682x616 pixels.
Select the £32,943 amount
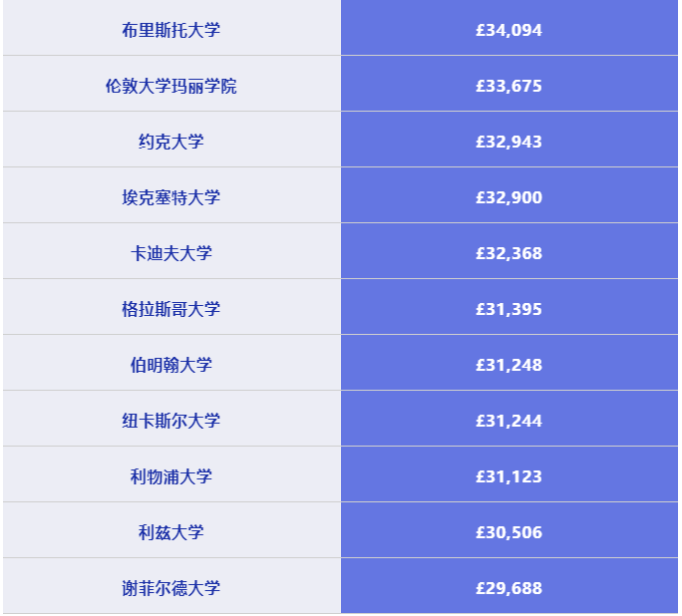(509, 142)
